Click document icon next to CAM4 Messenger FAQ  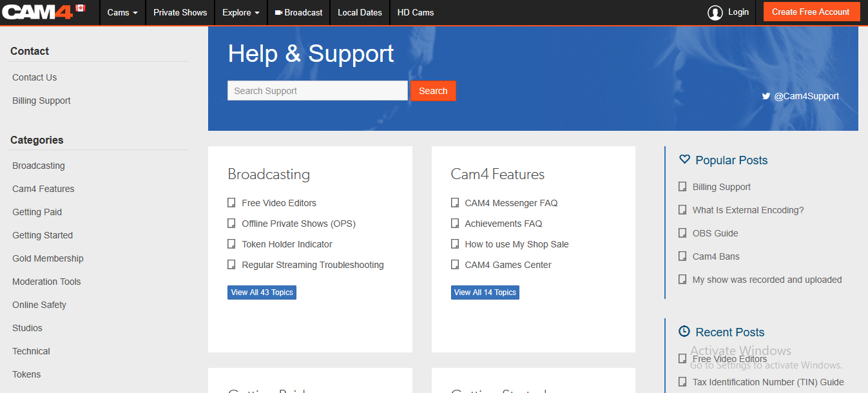[455, 203]
